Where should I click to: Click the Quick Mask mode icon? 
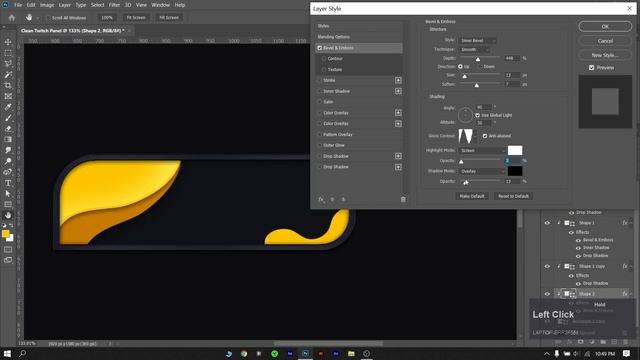8,249
